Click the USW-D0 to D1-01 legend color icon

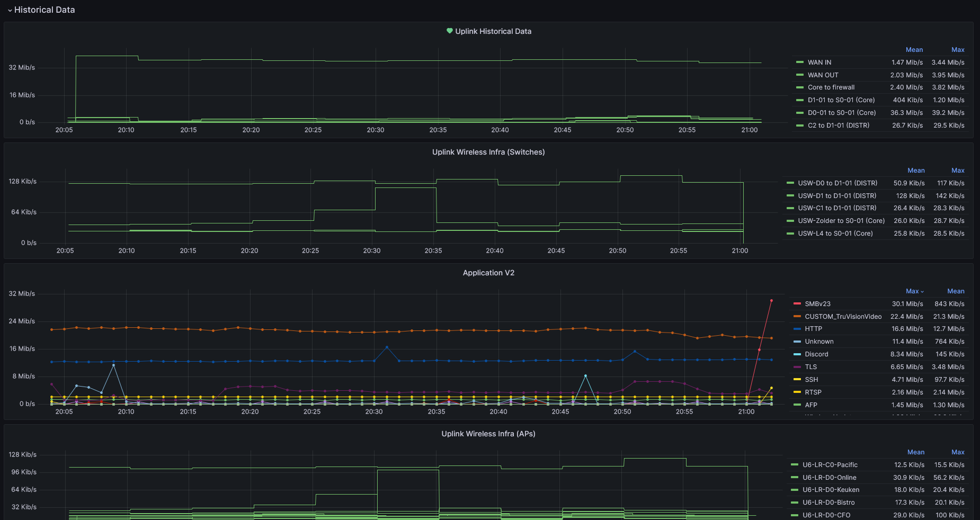791,183
